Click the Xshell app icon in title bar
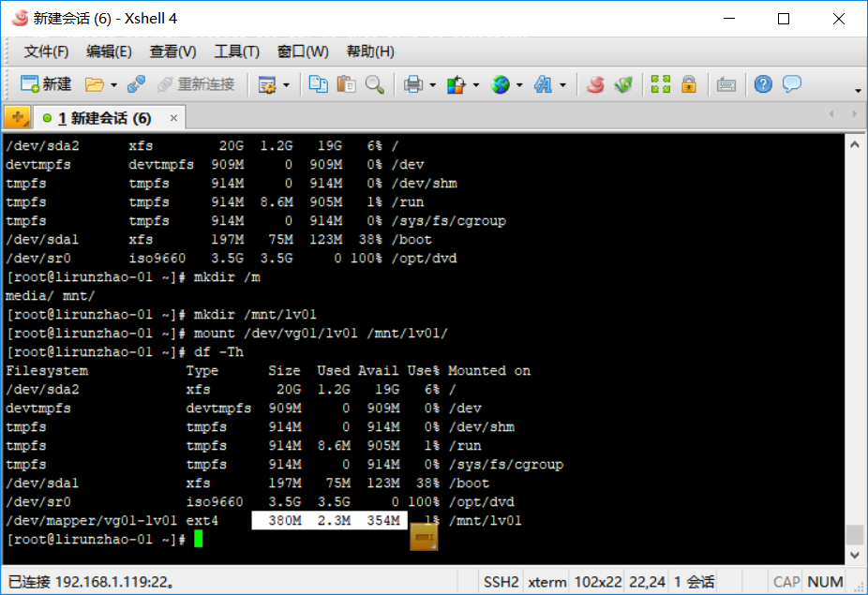Viewport: 868px width, 595px height. pyautogui.click(x=20, y=18)
